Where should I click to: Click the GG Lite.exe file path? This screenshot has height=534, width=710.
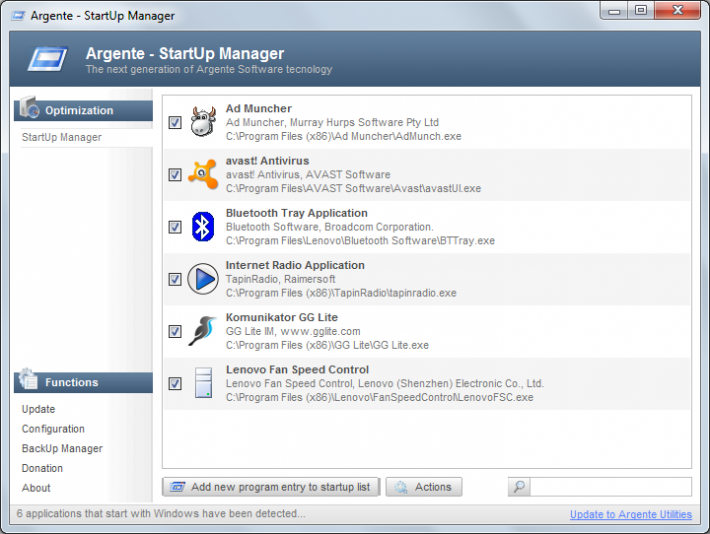coord(327,345)
